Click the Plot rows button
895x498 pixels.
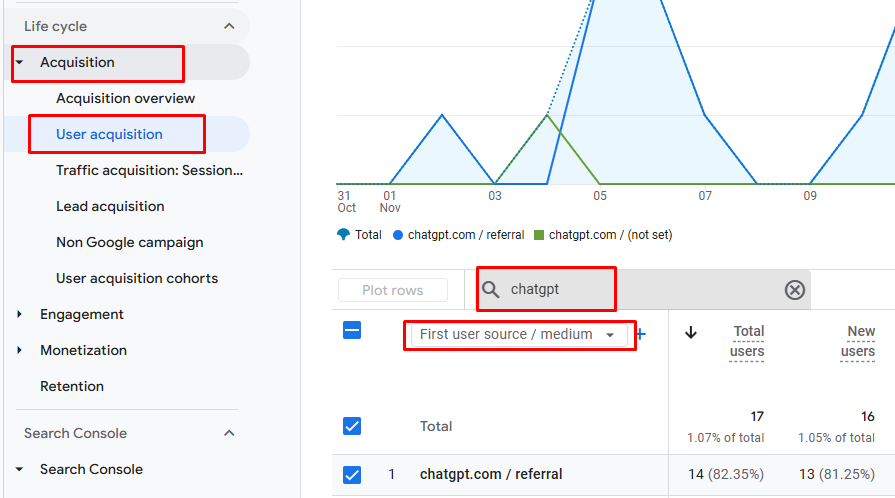[x=393, y=290]
